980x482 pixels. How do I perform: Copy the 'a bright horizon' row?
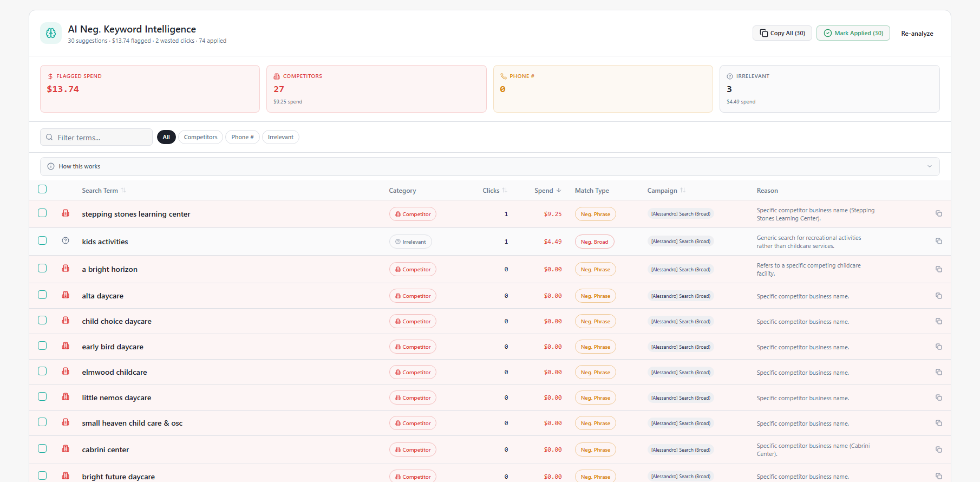[x=939, y=269]
